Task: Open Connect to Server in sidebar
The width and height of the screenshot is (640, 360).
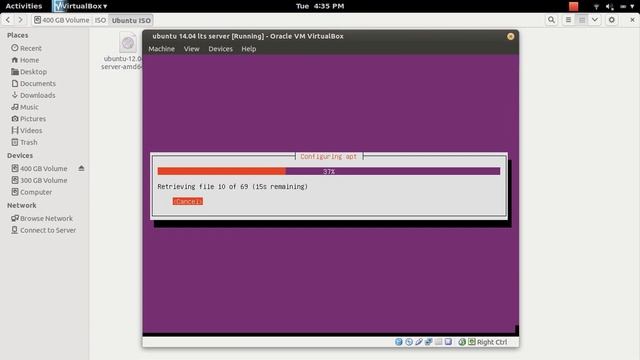Action: coord(43,230)
